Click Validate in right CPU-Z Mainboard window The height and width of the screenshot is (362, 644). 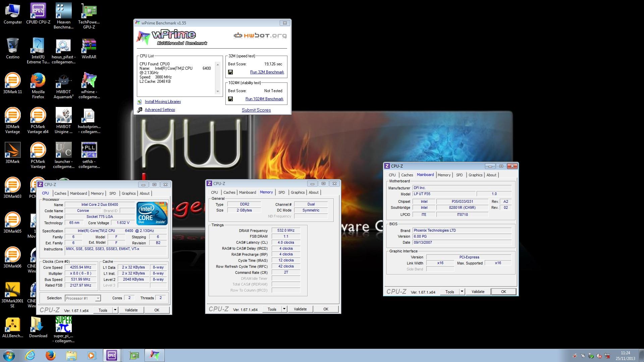click(478, 292)
